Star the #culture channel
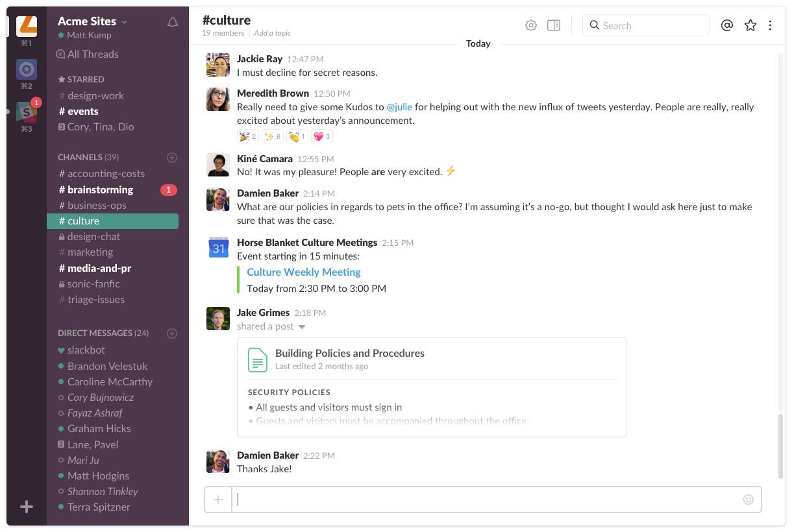This screenshot has width=792, height=532. click(750, 25)
